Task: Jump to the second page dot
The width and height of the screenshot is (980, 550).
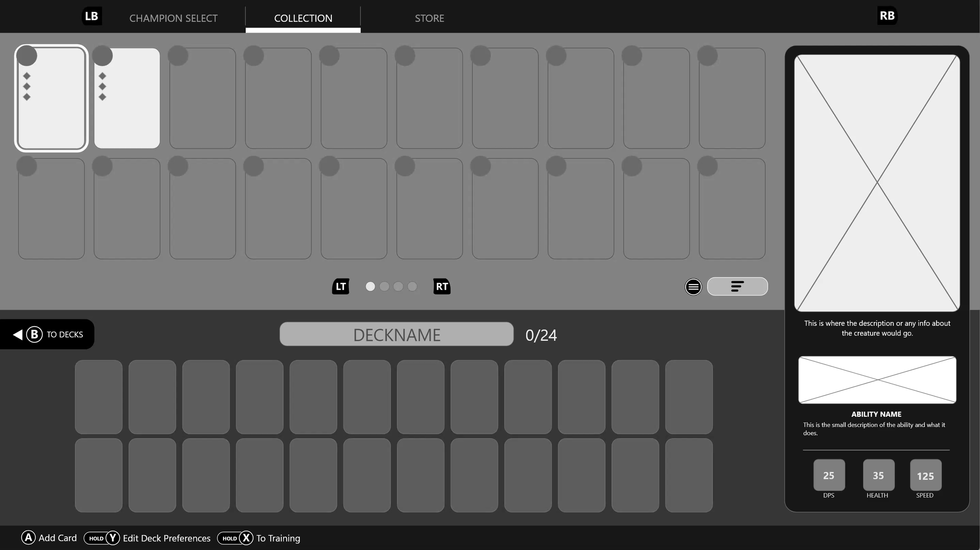Action: pos(385,287)
